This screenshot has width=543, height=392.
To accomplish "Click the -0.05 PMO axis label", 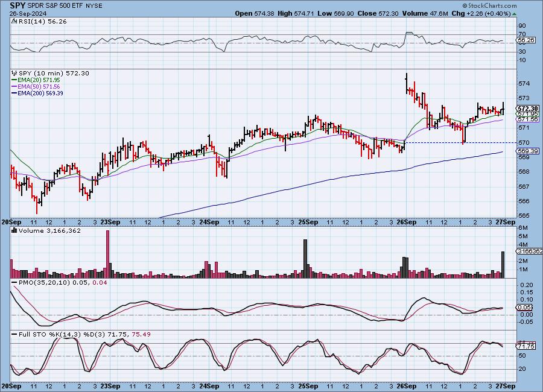I will point(526,322).
